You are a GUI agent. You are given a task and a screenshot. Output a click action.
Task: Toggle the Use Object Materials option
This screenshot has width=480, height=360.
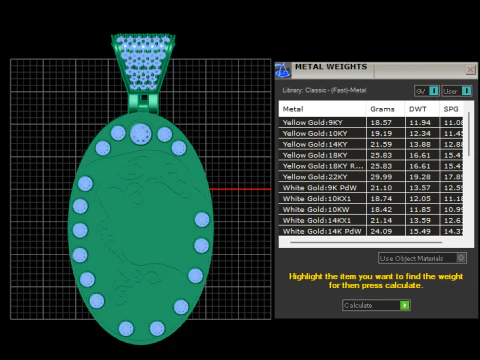422,258
